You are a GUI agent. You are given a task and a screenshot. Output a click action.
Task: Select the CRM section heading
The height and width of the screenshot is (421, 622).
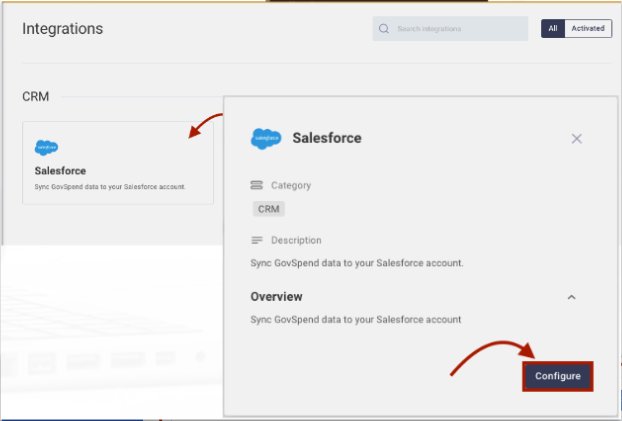[x=36, y=96]
